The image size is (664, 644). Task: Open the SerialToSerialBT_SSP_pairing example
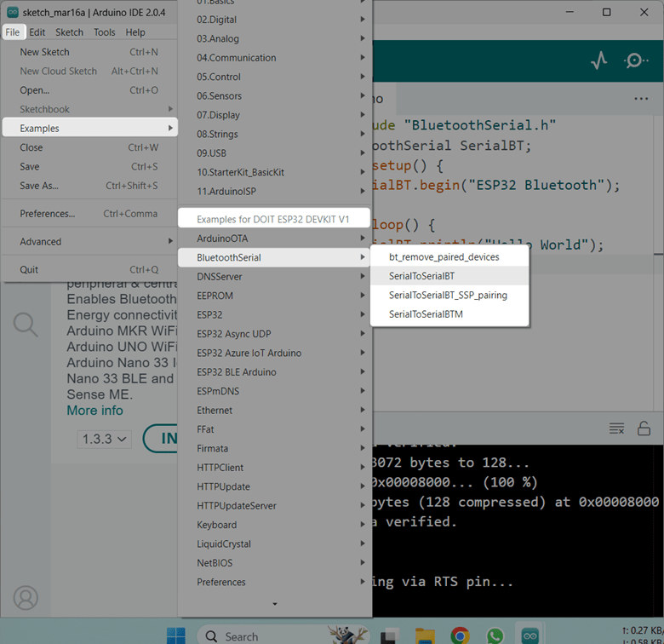pos(449,295)
